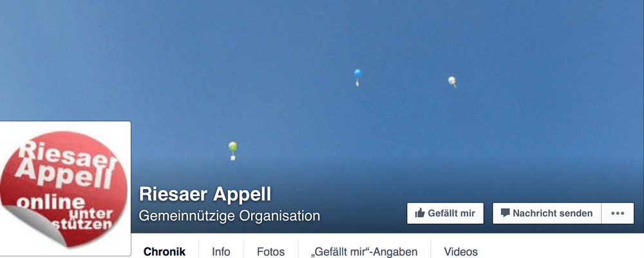
Task: Open the Info tab
Action: pyautogui.click(x=221, y=252)
